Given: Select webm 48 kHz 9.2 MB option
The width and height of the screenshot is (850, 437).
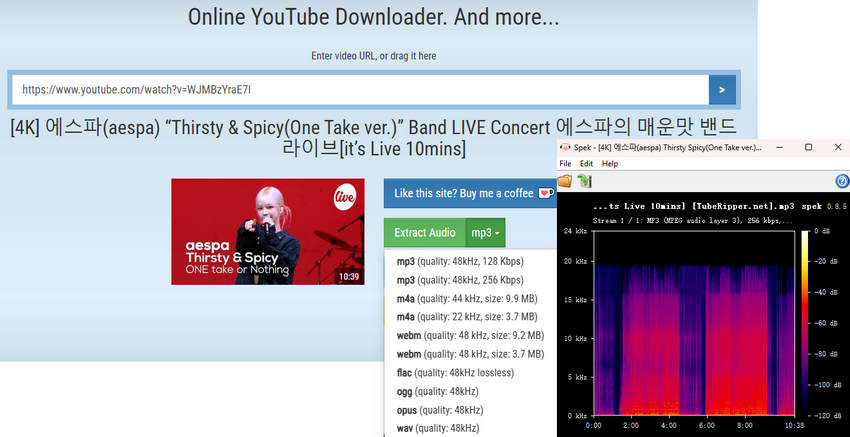Looking at the screenshot, I should click(471, 336).
